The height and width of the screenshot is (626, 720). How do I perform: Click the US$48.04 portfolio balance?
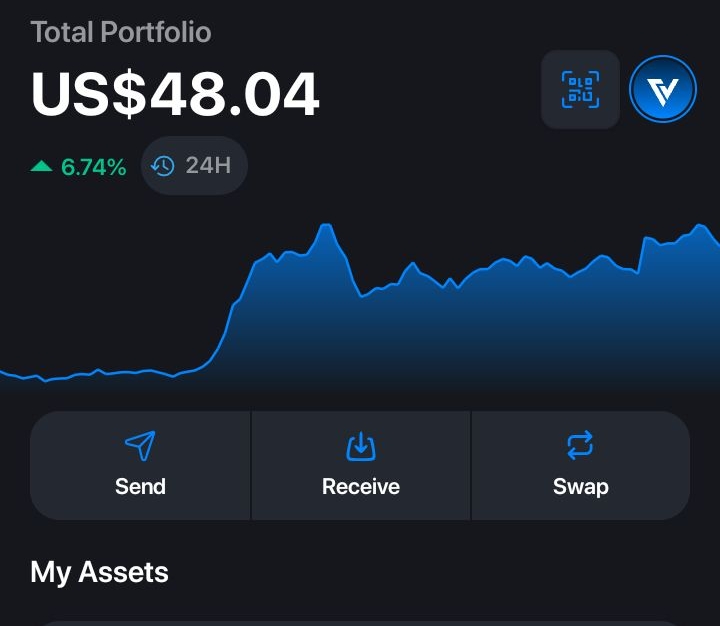coord(174,94)
